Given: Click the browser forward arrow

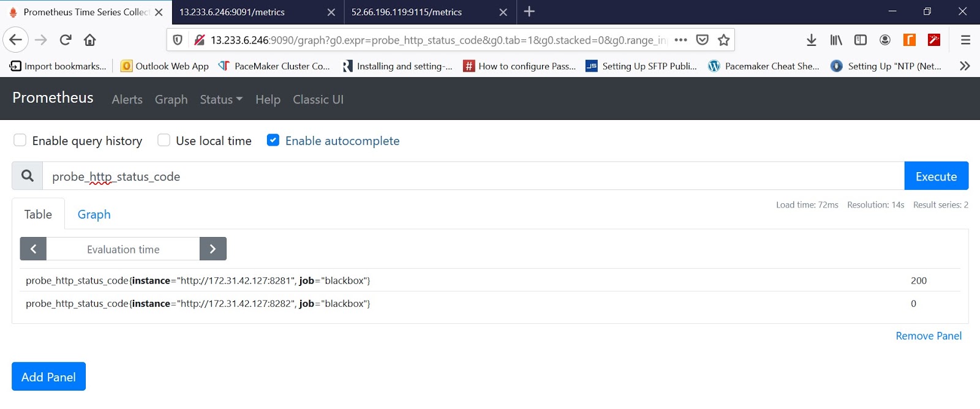Looking at the screenshot, I should pyautogui.click(x=41, y=40).
